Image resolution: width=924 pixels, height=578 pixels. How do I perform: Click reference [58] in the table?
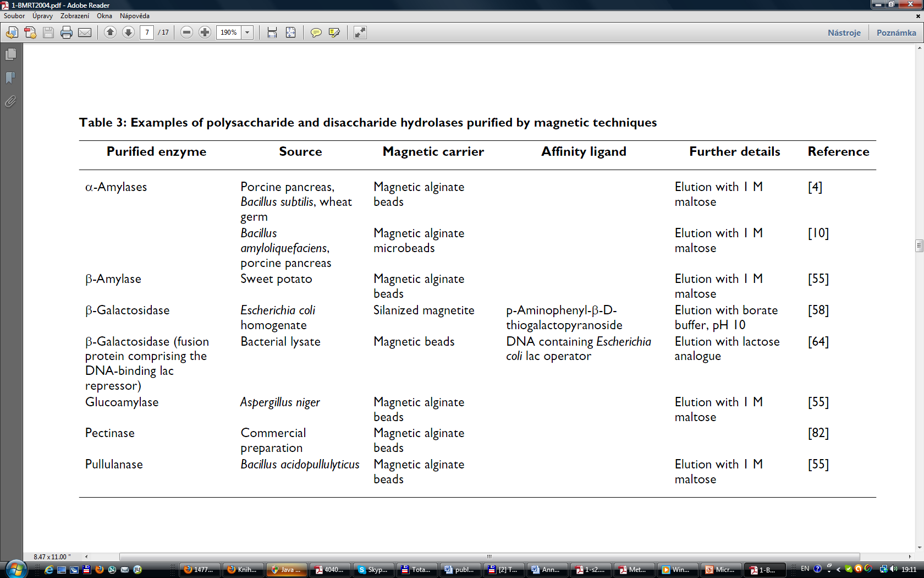coord(818,310)
